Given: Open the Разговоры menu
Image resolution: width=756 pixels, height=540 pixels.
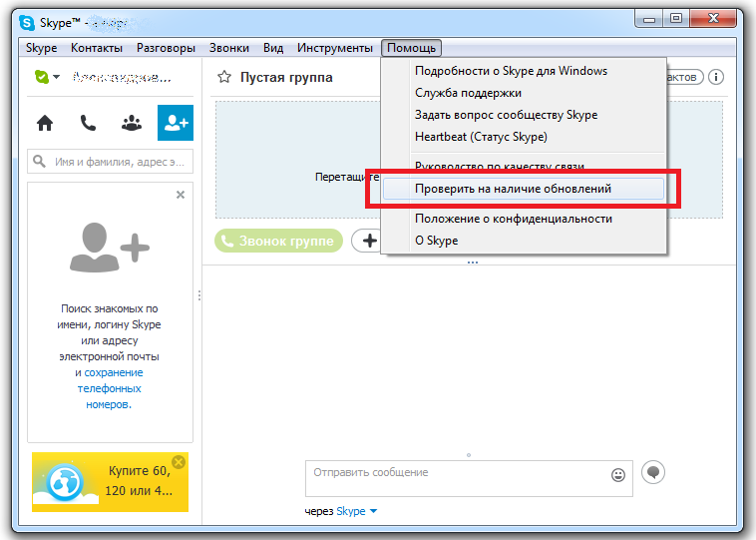Looking at the screenshot, I should click(x=166, y=48).
